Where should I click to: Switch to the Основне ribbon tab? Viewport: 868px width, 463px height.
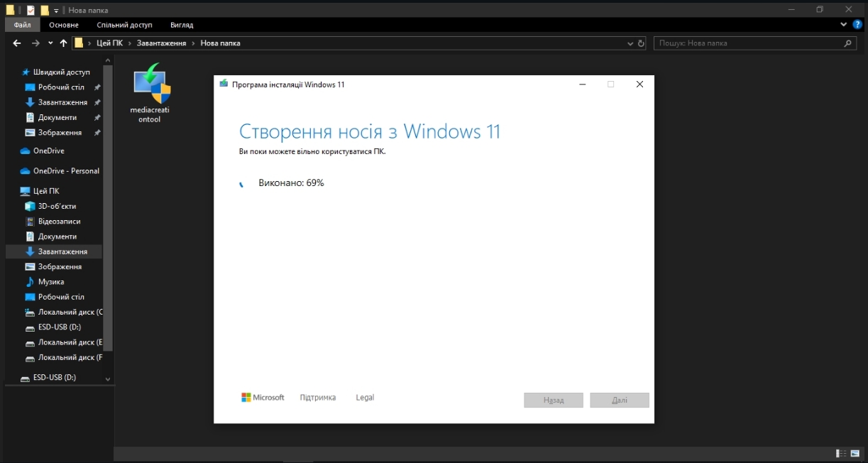64,25
